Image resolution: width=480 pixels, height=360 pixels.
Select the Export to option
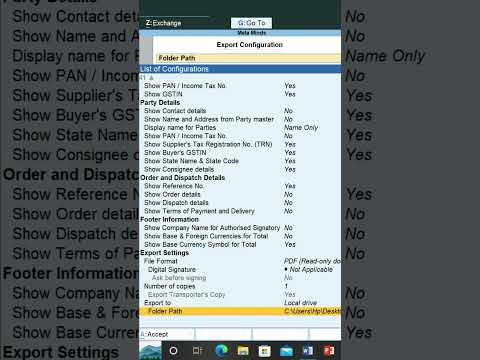(157, 303)
